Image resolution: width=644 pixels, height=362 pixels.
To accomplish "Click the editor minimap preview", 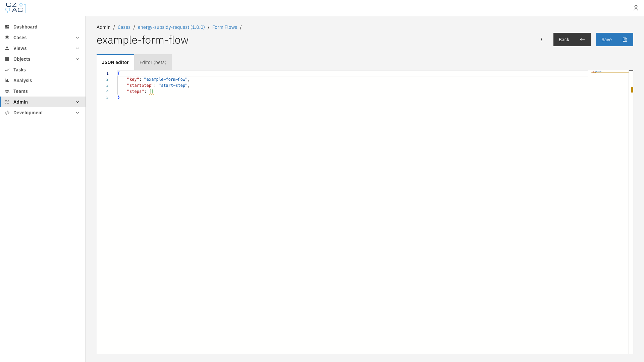I will point(609,72).
